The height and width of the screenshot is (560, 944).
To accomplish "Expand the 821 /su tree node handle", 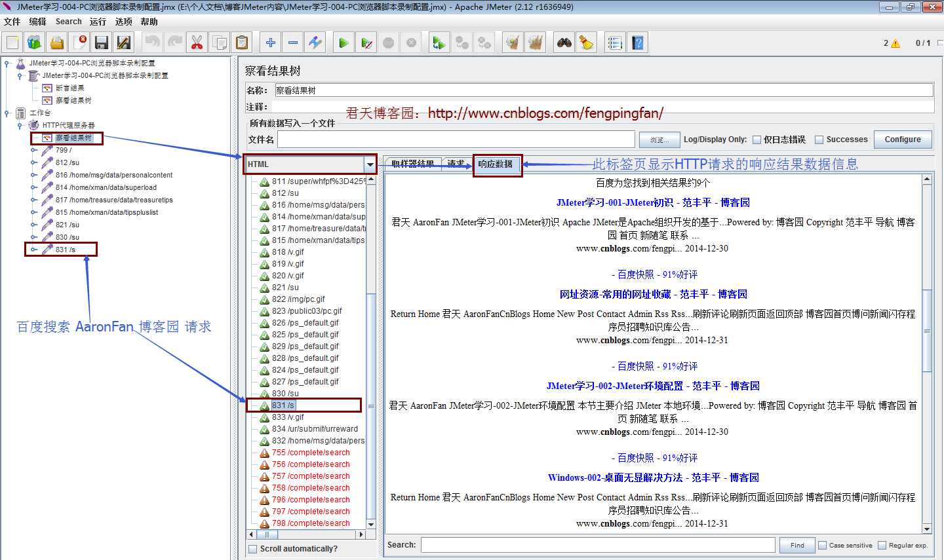I will [x=34, y=225].
